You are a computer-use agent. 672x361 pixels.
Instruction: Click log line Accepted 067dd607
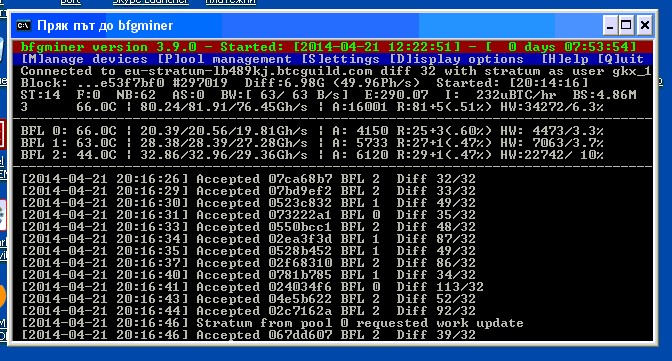click(x=249, y=335)
